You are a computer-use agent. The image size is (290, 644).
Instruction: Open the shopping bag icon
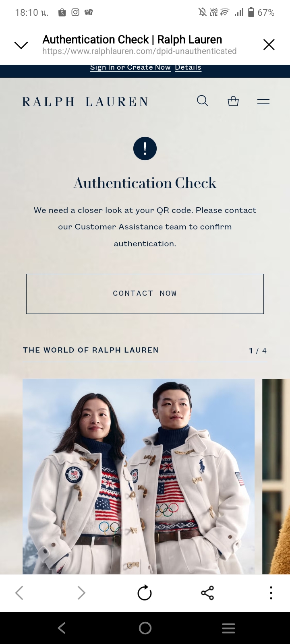pyautogui.click(x=233, y=101)
